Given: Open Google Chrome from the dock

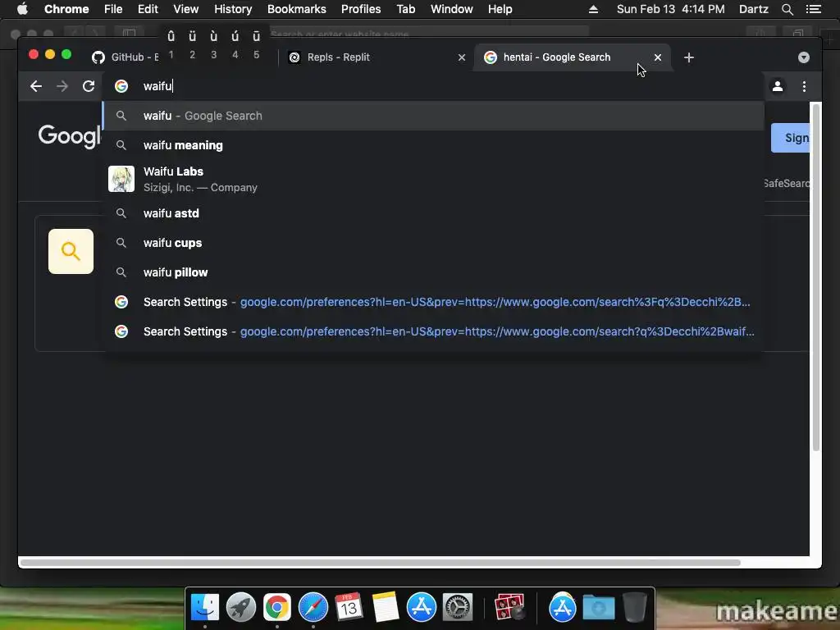Looking at the screenshot, I should [277, 608].
